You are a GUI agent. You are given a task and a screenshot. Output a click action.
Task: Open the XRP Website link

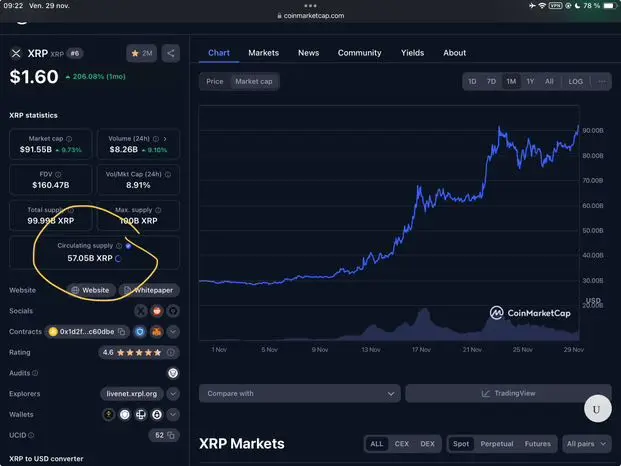(91, 290)
